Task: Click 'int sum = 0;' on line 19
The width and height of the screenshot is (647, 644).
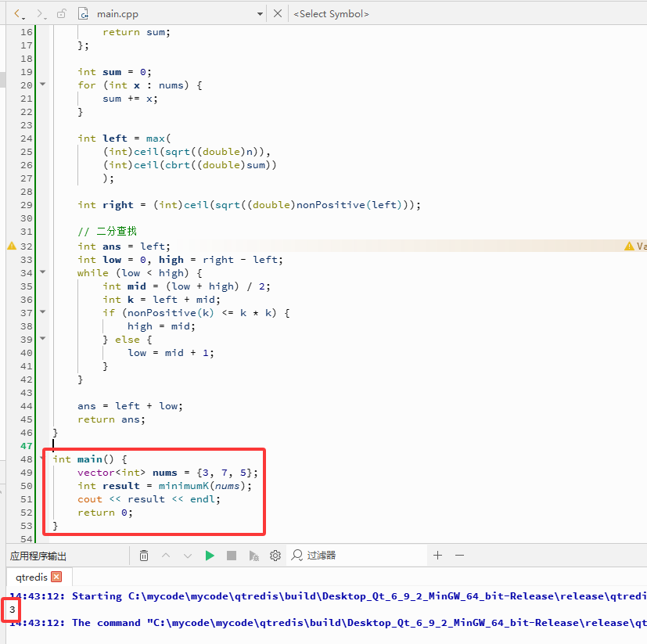Action: pos(115,72)
